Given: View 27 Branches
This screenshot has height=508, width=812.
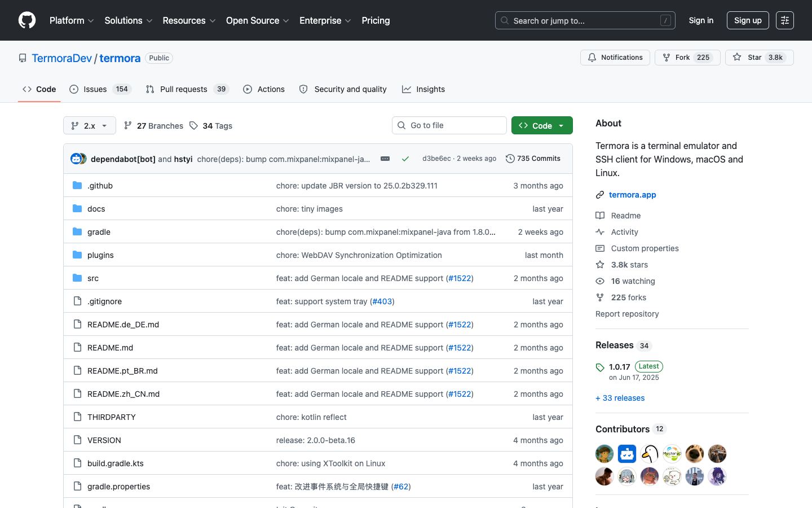Looking at the screenshot, I should [154, 125].
